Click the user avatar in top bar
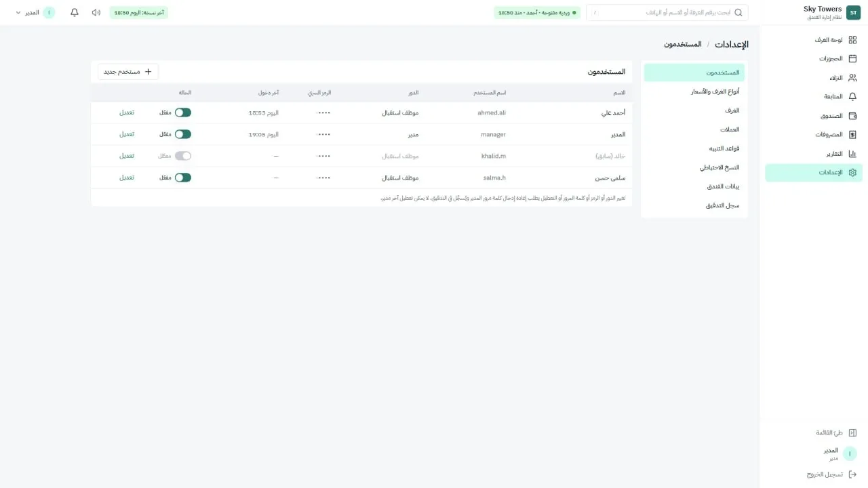Viewport: 868px width, 488px height. point(49,13)
